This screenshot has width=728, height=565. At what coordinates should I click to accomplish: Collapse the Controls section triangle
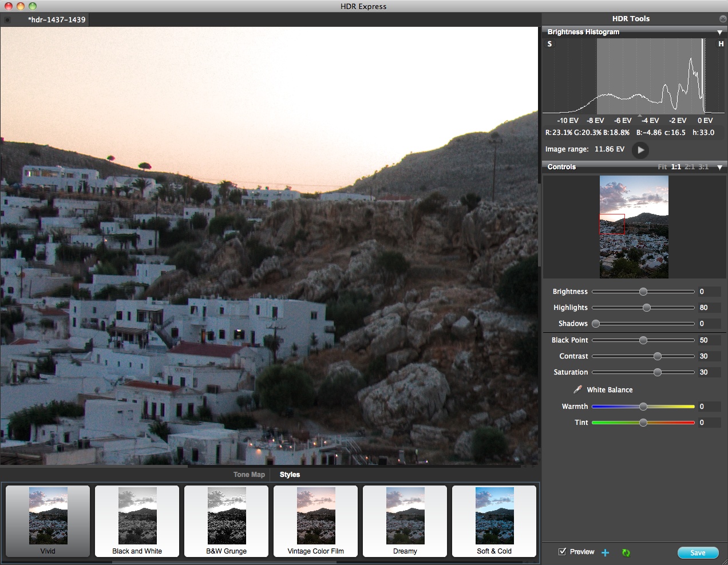click(x=719, y=168)
